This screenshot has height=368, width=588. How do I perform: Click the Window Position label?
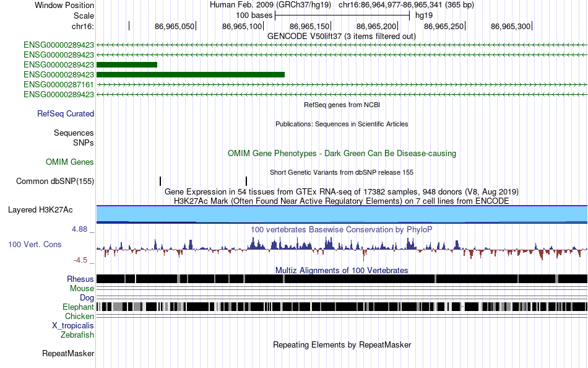[64, 5]
